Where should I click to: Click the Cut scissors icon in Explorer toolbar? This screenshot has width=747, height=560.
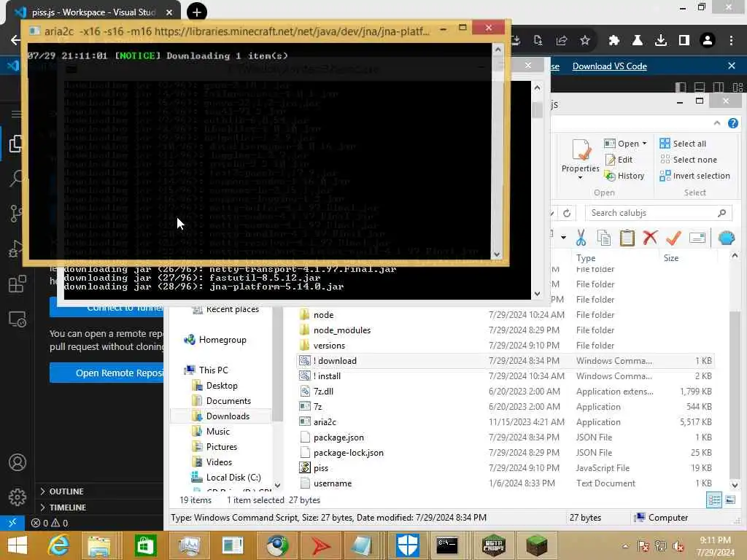click(x=581, y=237)
